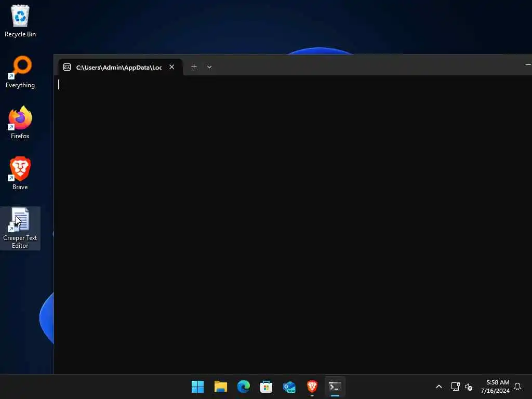Select the Brave desktop shortcut

(20, 174)
